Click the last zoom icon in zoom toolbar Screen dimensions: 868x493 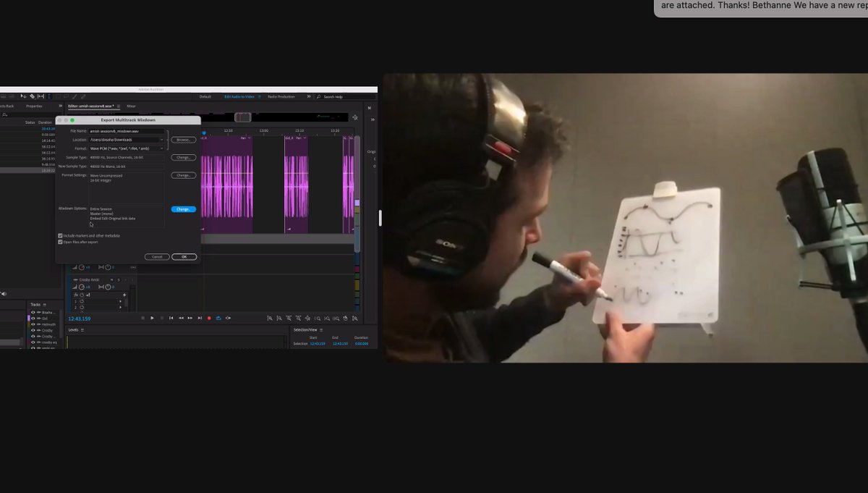(354, 319)
